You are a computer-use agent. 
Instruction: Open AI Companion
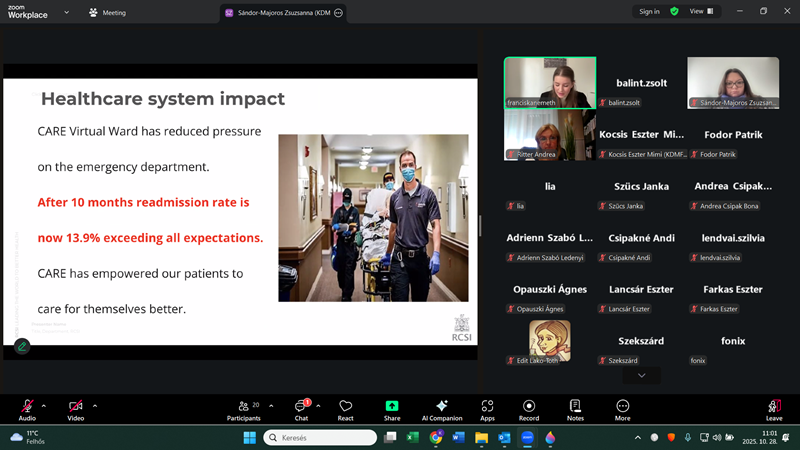click(x=441, y=407)
